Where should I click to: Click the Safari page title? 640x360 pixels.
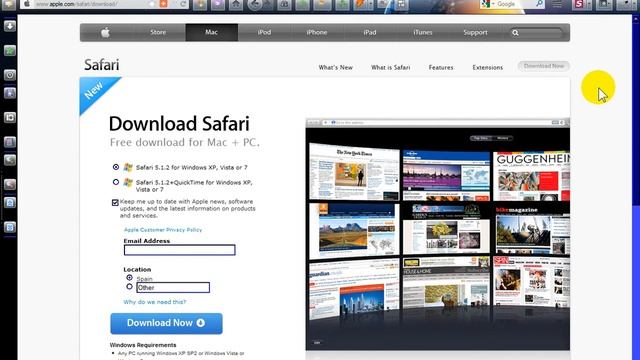[102, 64]
